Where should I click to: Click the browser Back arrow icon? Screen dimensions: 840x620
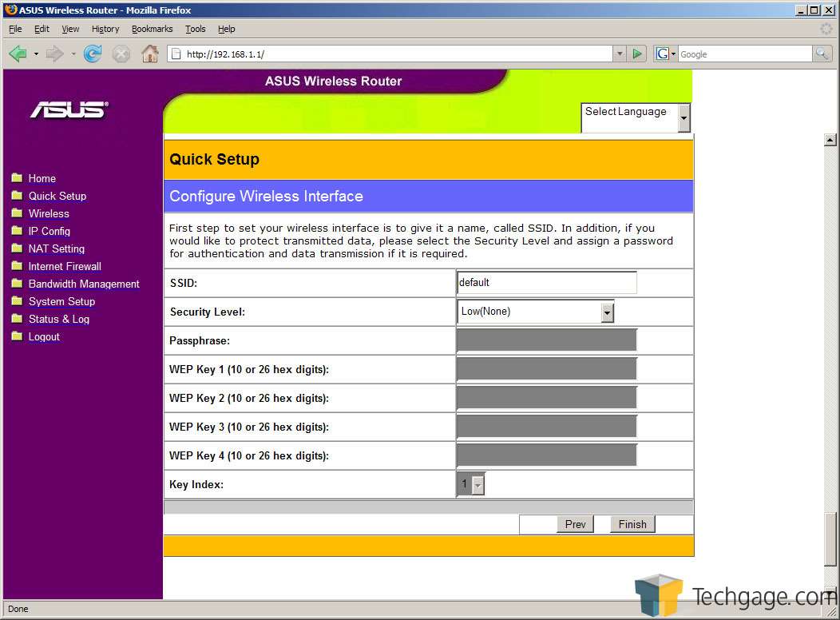point(18,54)
